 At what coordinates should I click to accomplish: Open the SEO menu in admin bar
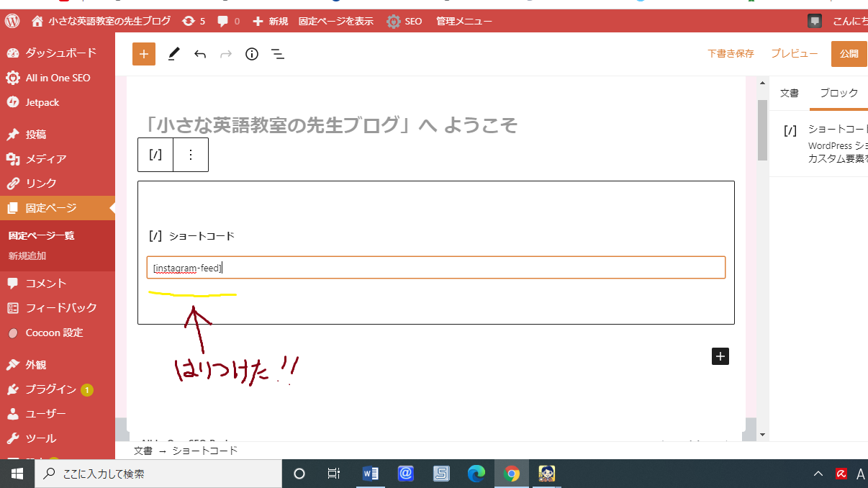pyautogui.click(x=404, y=21)
